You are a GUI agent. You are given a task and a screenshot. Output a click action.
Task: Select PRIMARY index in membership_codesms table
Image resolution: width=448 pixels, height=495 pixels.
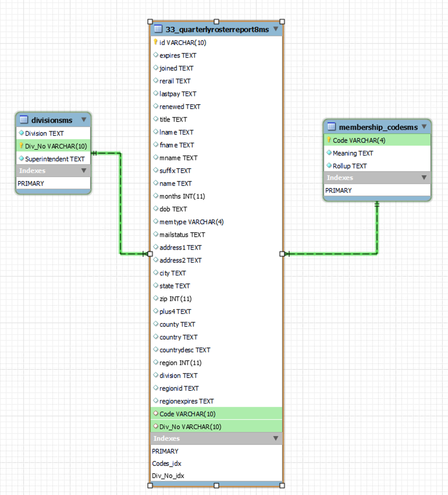378,190
